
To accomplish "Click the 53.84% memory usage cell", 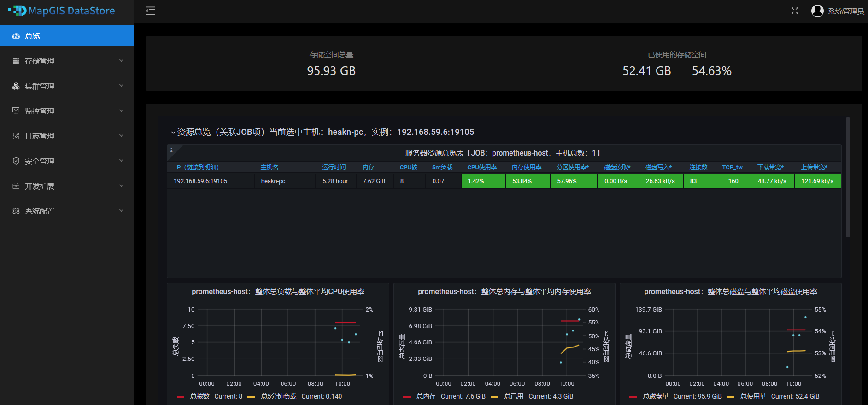I will [x=528, y=181].
